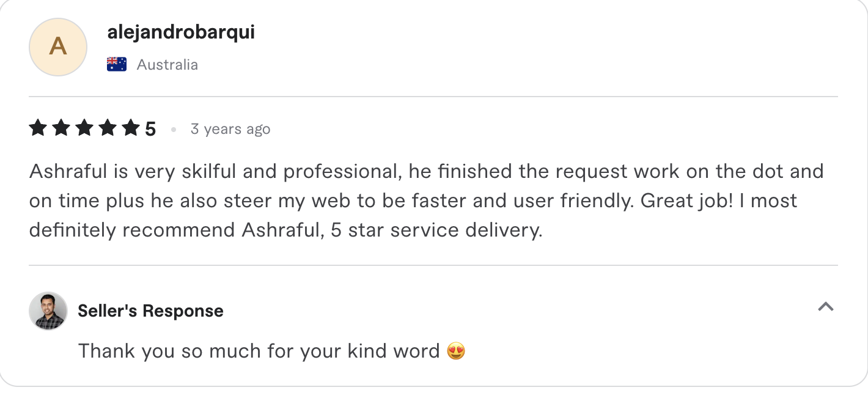Open the alejandrobarqui profile link
This screenshot has height=401, width=868.
[181, 32]
